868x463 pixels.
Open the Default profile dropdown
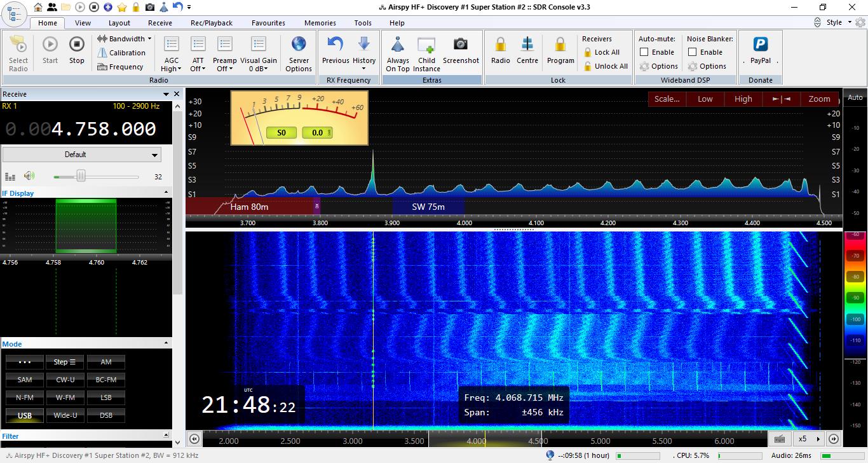coord(81,155)
